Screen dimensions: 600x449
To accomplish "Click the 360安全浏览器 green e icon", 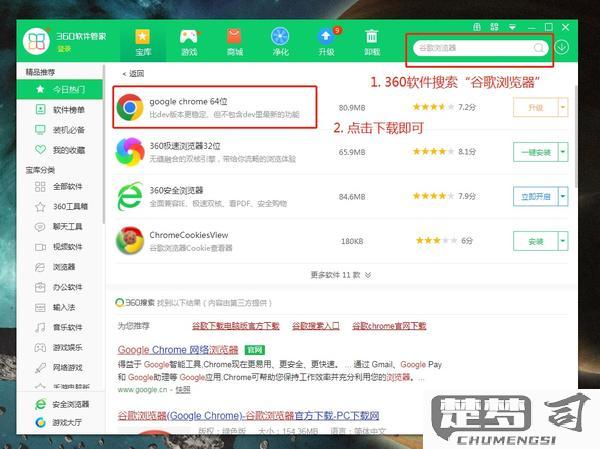I will pos(130,196).
